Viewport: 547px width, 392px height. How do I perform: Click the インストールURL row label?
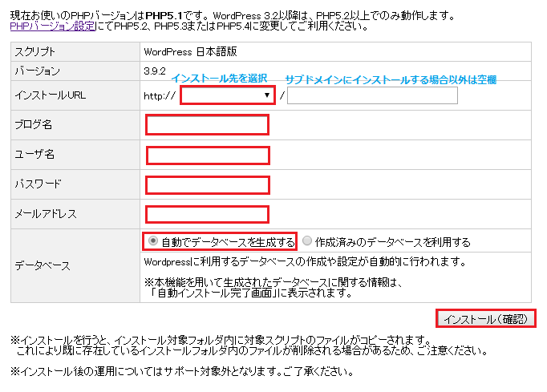pyautogui.click(x=51, y=95)
